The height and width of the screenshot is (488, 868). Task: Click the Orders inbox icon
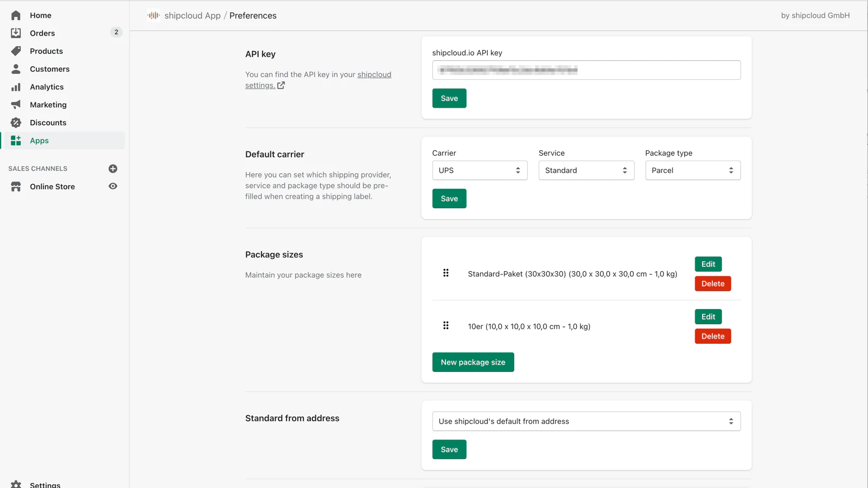[x=16, y=33]
